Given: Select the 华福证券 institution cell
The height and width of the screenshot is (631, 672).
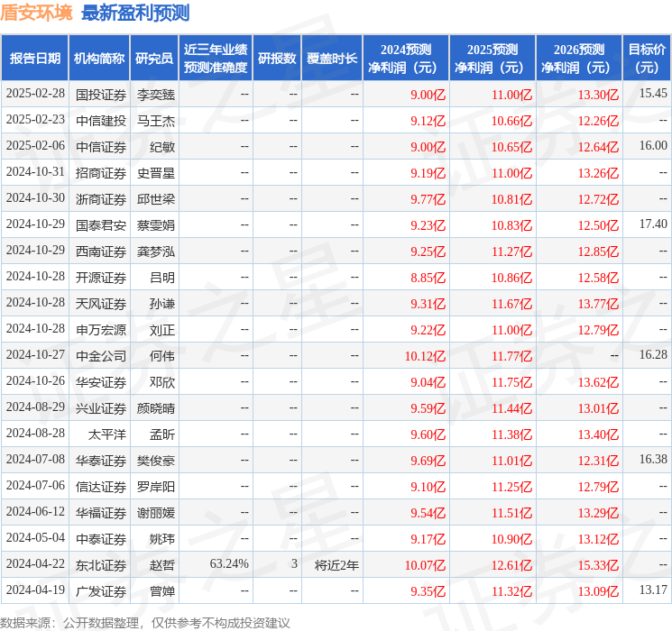Looking at the screenshot, I should (101, 513).
